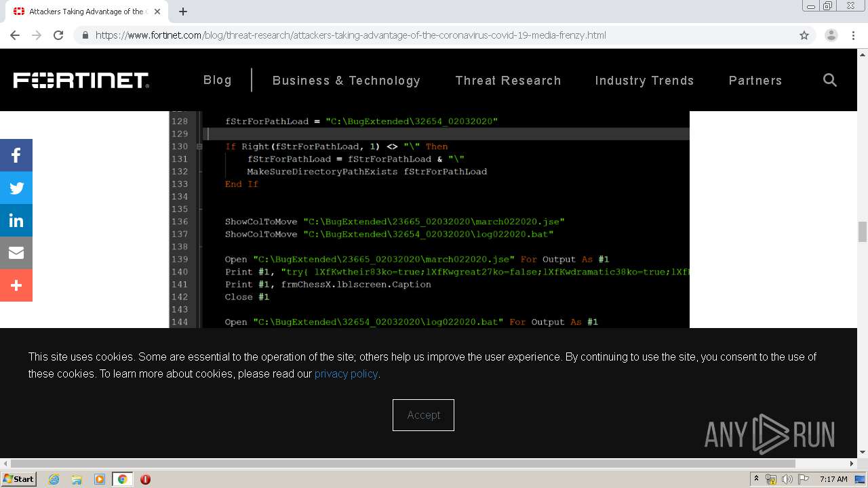
Task: Open a new browser tab
Action: click(x=183, y=12)
